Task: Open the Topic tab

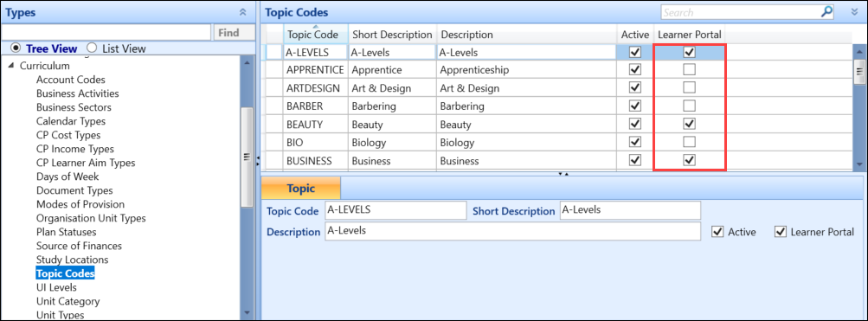Action: click(300, 188)
